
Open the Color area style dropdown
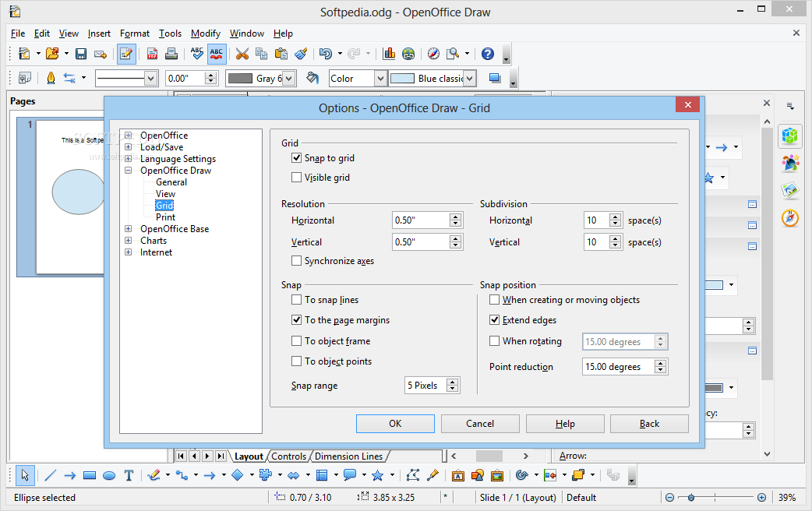(x=380, y=79)
